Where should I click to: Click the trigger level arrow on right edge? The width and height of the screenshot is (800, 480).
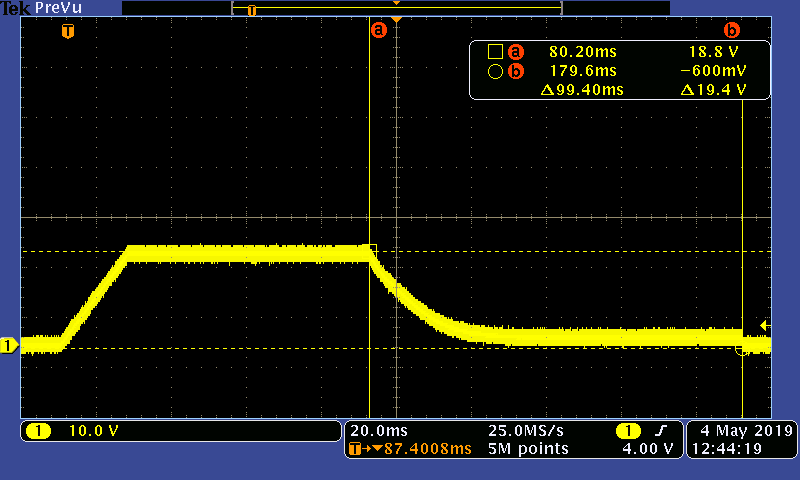764,325
